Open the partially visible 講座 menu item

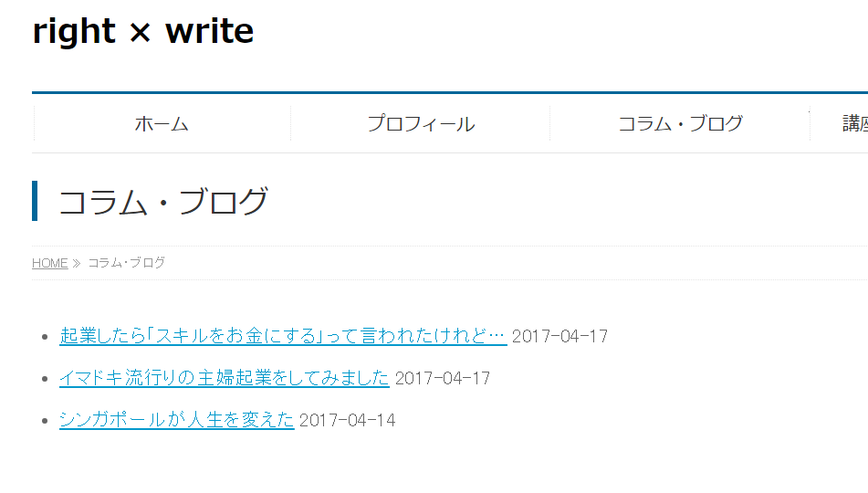click(x=854, y=124)
